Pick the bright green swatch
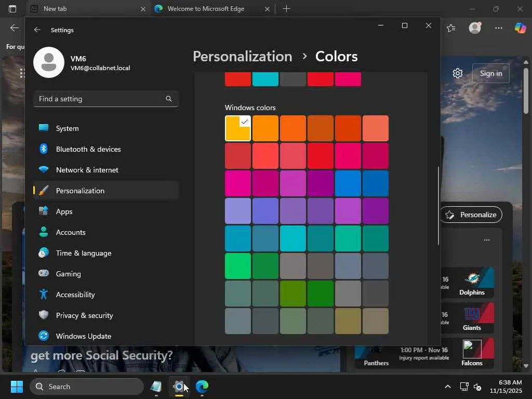The width and height of the screenshot is (532, 399). point(238,266)
